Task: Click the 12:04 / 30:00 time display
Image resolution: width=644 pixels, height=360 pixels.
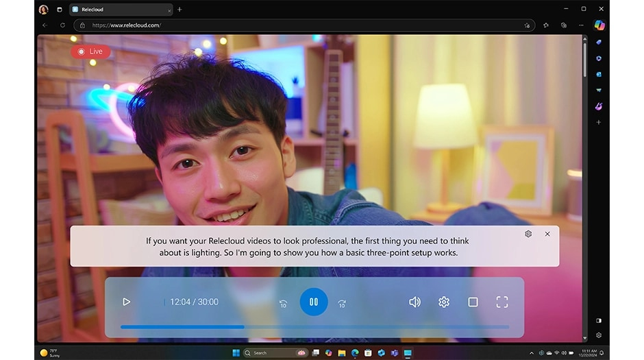Action: (x=195, y=302)
